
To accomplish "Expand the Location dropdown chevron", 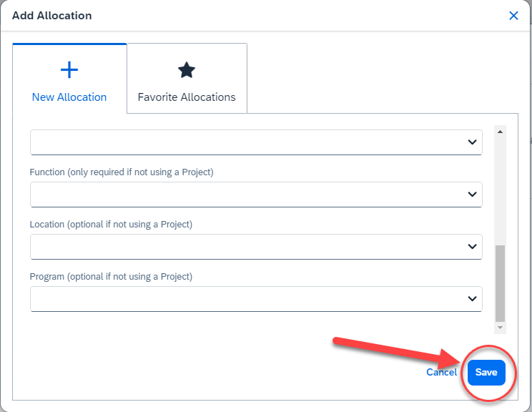I will 472,247.
